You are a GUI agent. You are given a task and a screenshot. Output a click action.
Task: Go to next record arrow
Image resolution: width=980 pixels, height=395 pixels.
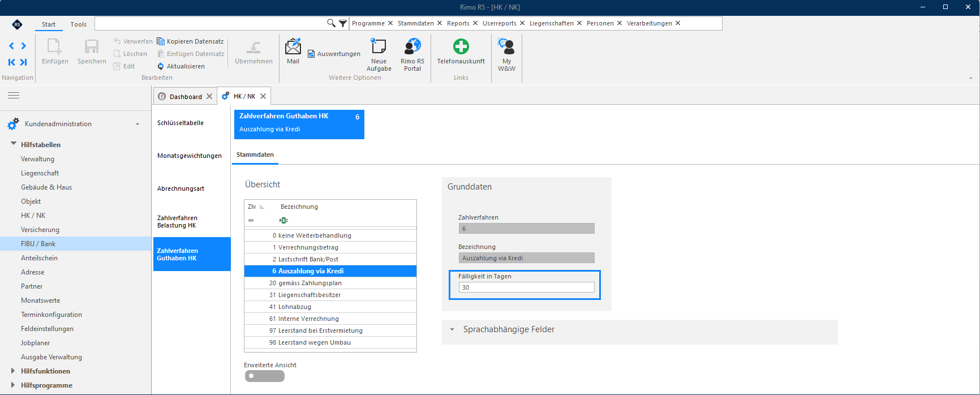click(x=24, y=46)
